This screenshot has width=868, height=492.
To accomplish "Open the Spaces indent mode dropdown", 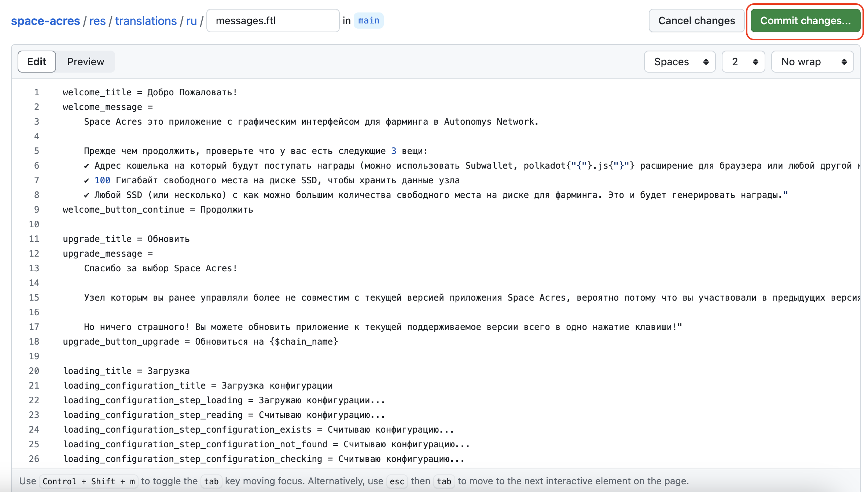I will tap(680, 62).
